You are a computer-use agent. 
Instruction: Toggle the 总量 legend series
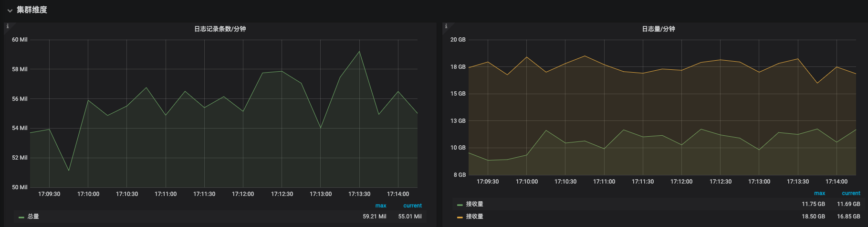(x=33, y=216)
